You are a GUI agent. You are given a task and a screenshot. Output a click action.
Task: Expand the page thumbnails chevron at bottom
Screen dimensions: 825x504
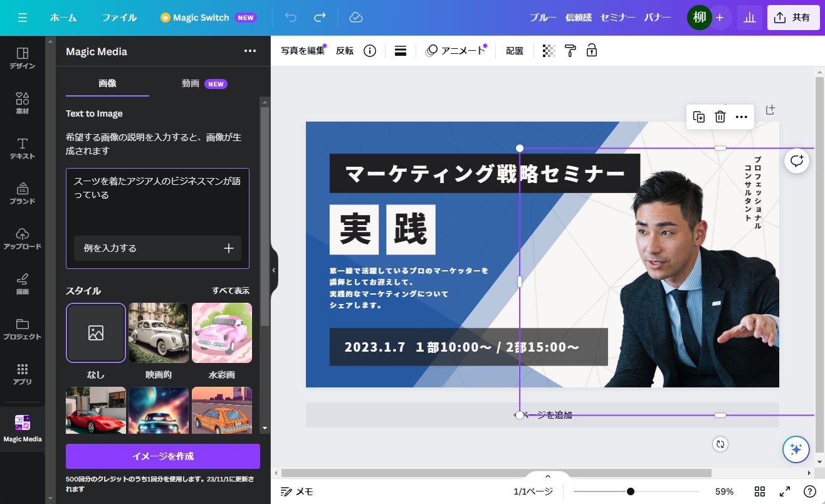tap(547, 476)
